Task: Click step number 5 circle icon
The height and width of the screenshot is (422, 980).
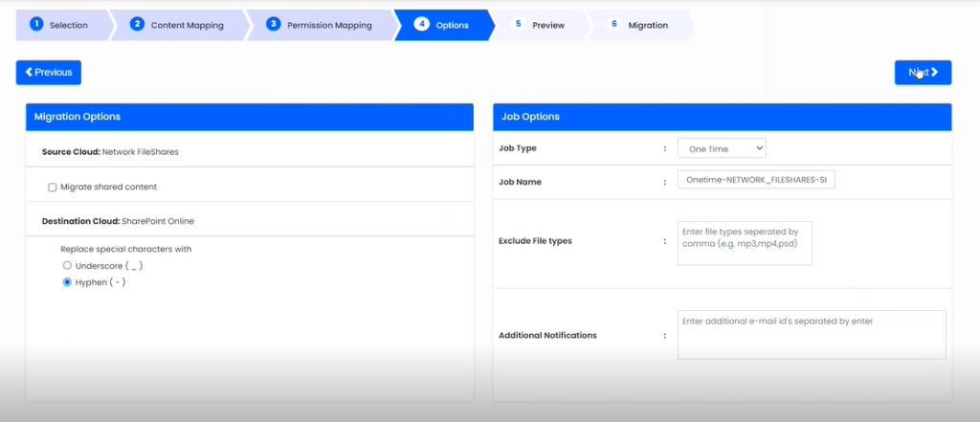Action: [518, 24]
